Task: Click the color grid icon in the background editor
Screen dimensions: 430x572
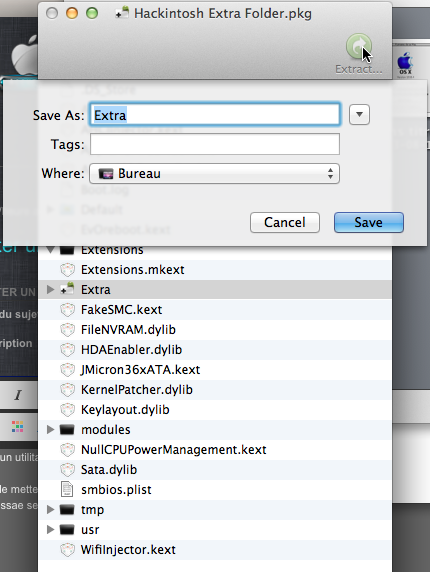Action: pyautogui.click(x=18, y=426)
